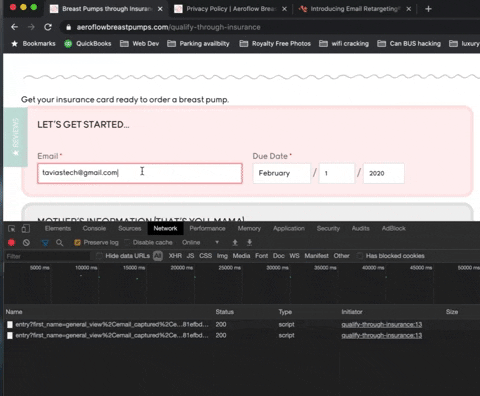Check the Has blocked cookies checkbox
The image size is (480, 396).
click(x=360, y=256)
